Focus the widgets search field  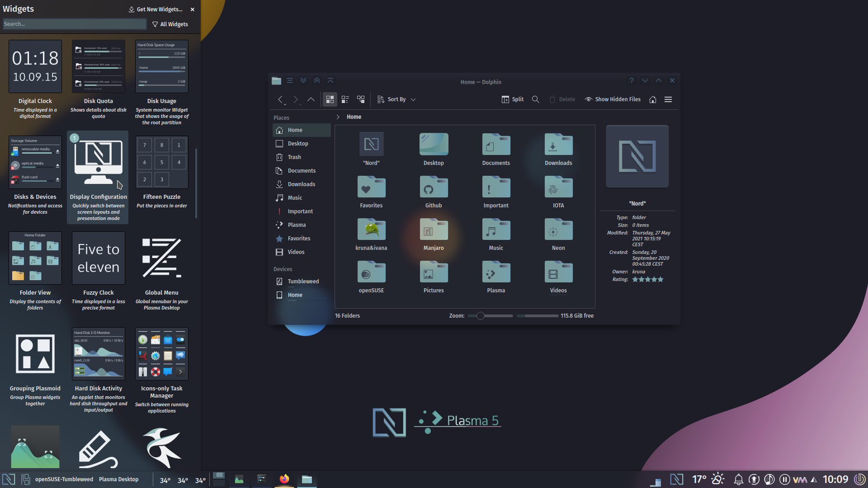[x=75, y=24]
